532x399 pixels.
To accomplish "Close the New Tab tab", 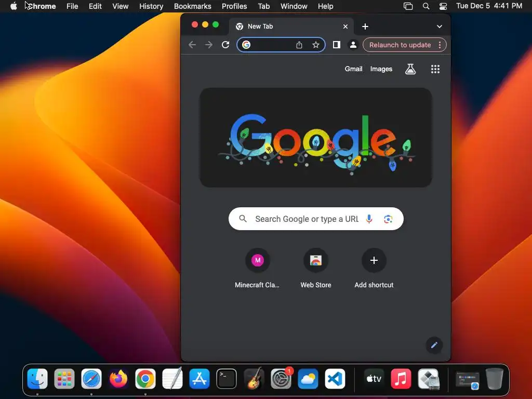I will click(x=345, y=26).
